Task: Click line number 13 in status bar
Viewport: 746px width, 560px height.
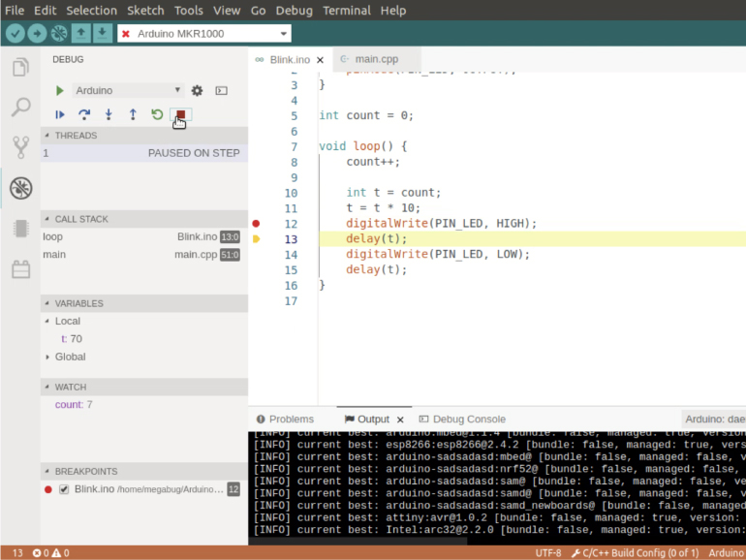Action: 17,553
